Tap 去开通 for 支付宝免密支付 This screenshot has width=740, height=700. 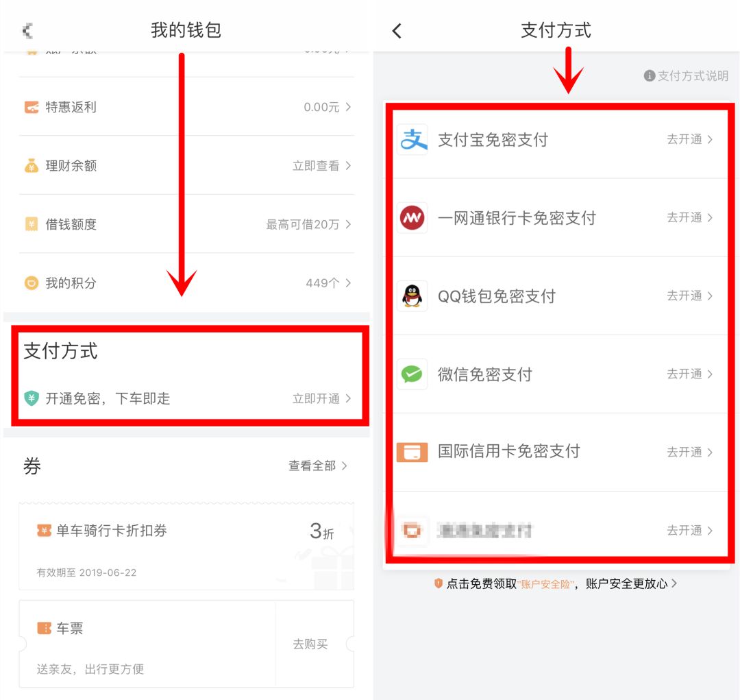[x=684, y=139]
